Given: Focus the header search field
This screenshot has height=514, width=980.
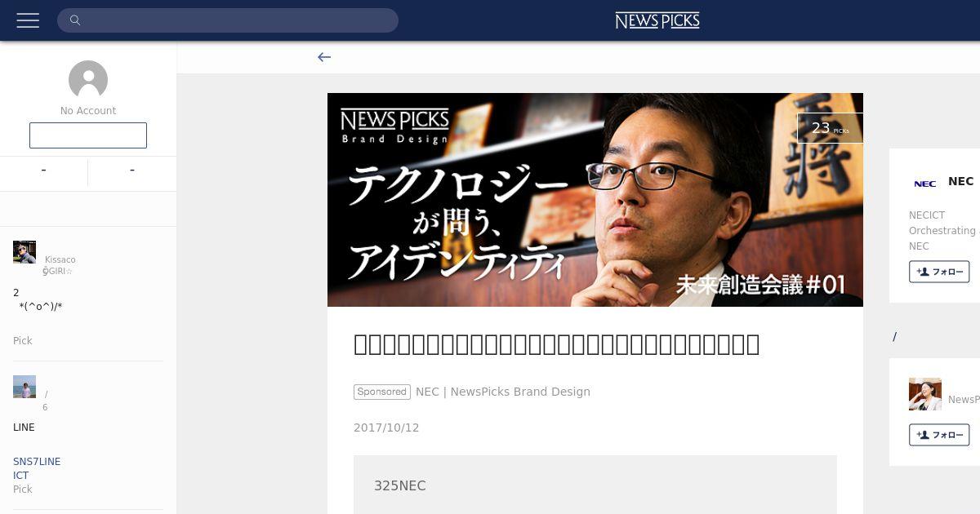Looking at the screenshot, I should (x=228, y=20).
